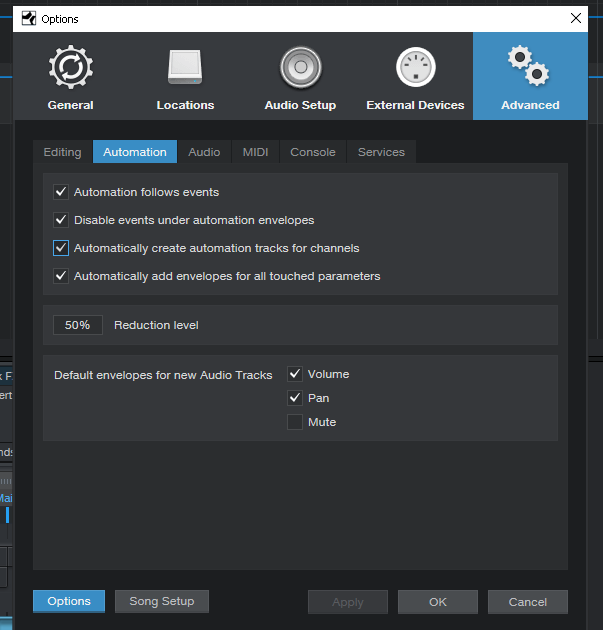Toggle Automation follows events checkbox
Viewport: 603px width, 630px height.
click(61, 192)
